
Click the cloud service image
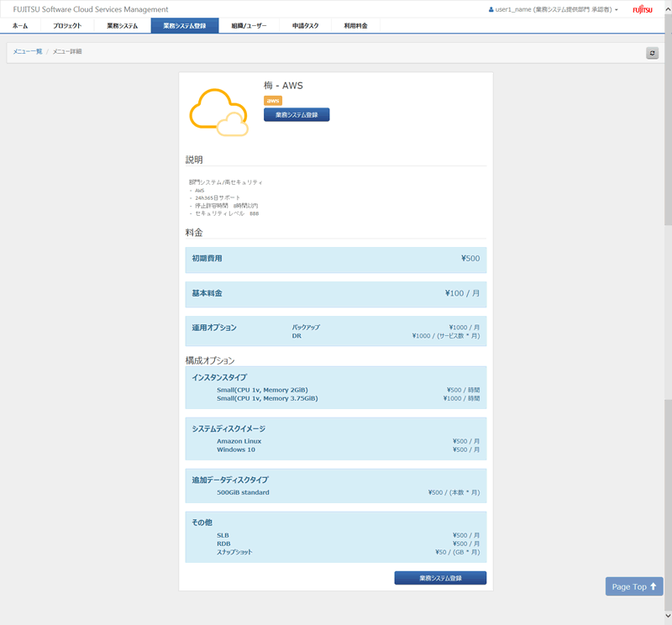(x=218, y=112)
